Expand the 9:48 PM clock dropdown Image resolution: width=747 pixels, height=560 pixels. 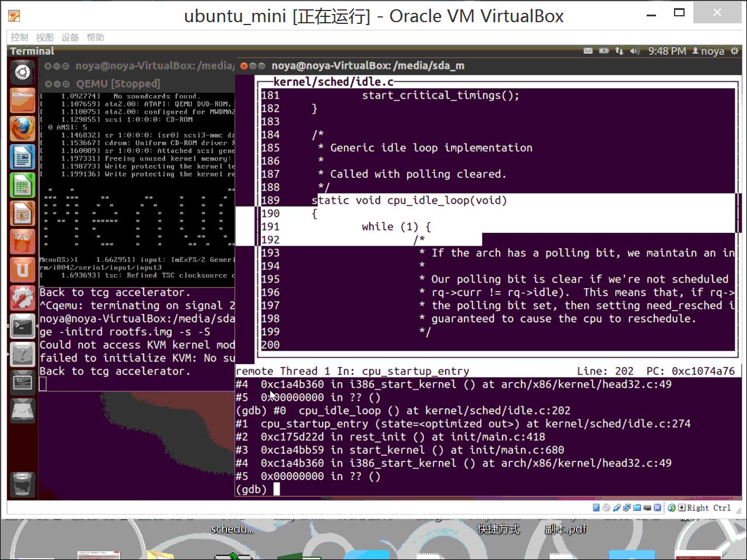tap(667, 51)
